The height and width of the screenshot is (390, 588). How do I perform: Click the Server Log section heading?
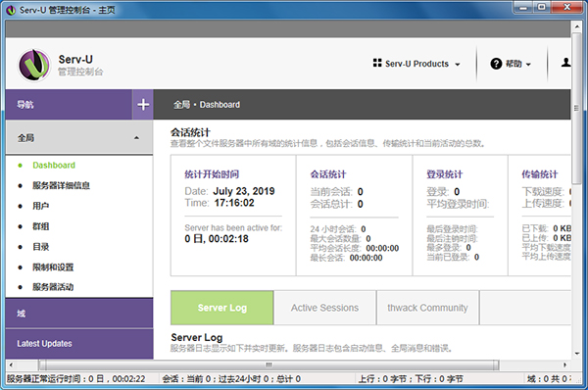pyautogui.click(x=197, y=337)
